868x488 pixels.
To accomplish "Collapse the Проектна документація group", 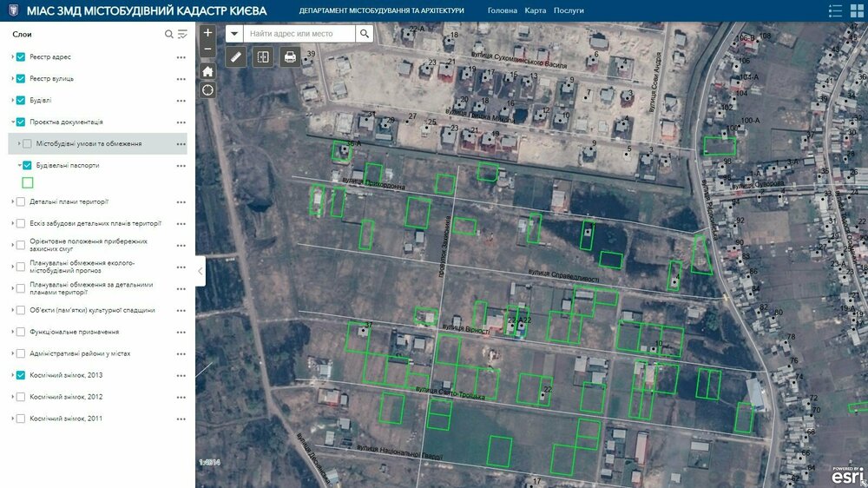I will [x=13, y=122].
